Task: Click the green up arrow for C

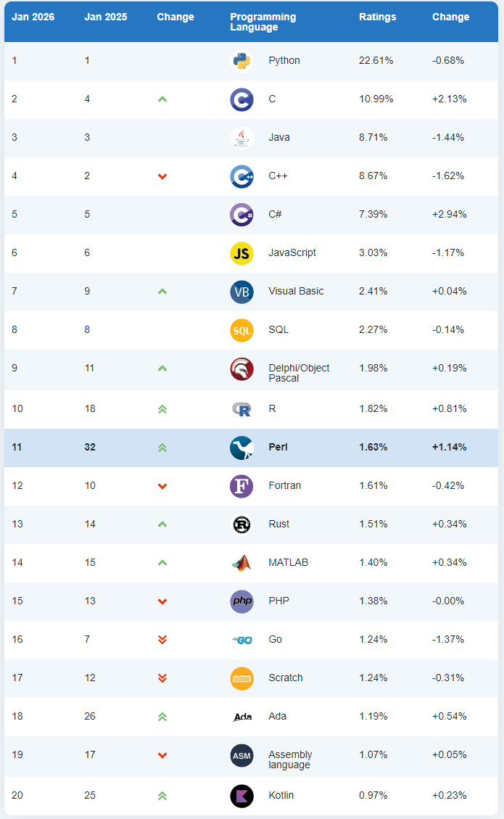Action: [162, 99]
